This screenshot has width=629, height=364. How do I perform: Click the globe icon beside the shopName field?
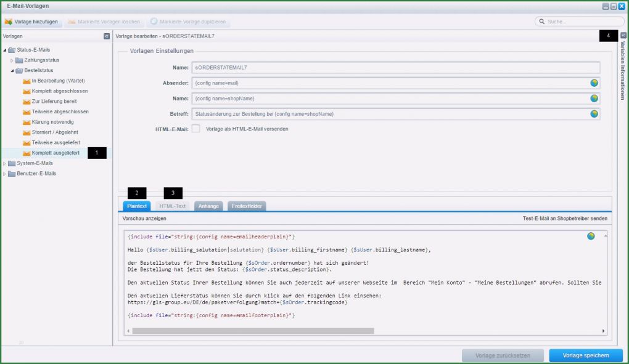point(593,98)
